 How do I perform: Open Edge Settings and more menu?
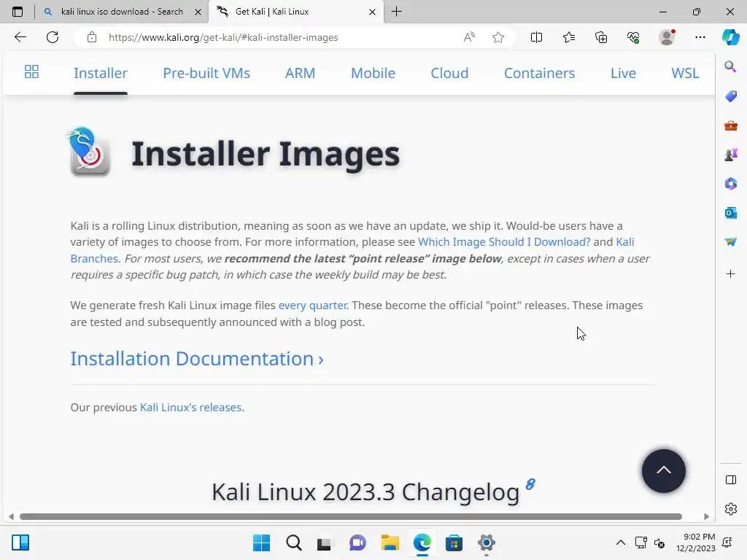coord(700,37)
